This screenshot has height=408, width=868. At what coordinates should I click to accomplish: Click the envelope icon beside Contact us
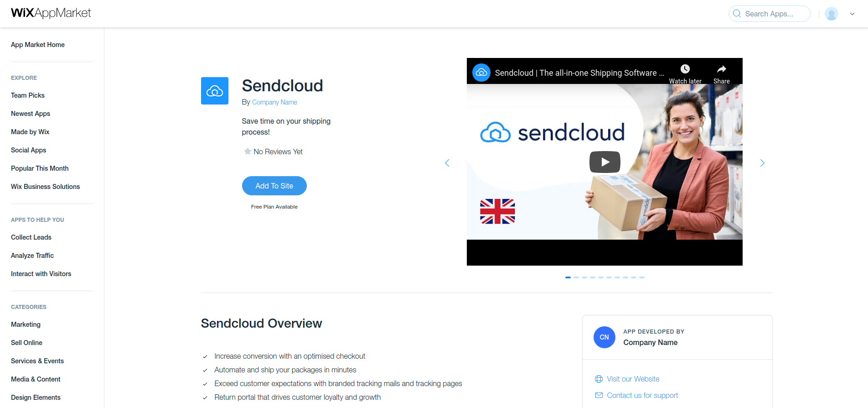coord(599,395)
